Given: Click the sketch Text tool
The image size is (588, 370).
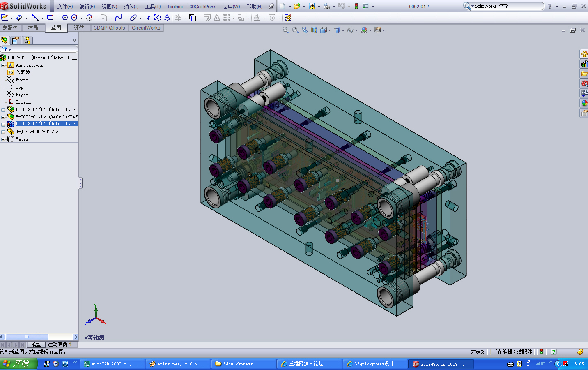Looking at the screenshot, I should pos(167,18).
